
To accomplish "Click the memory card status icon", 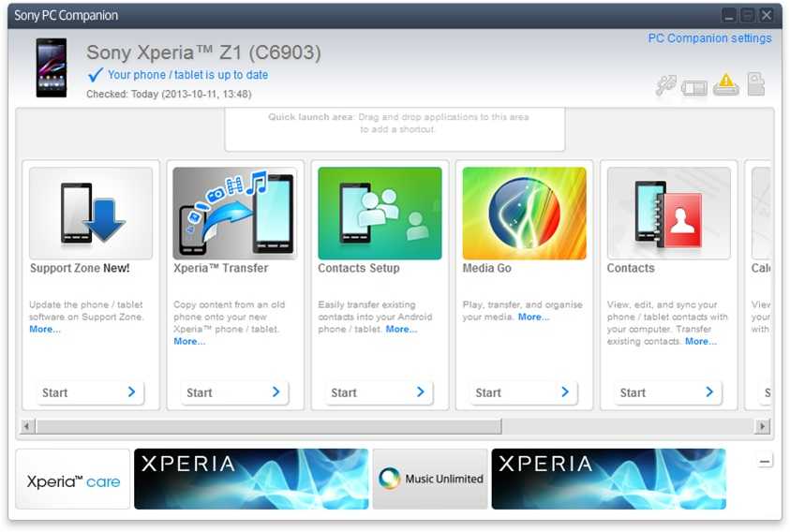I will pyautogui.click(x=756, y=84).
